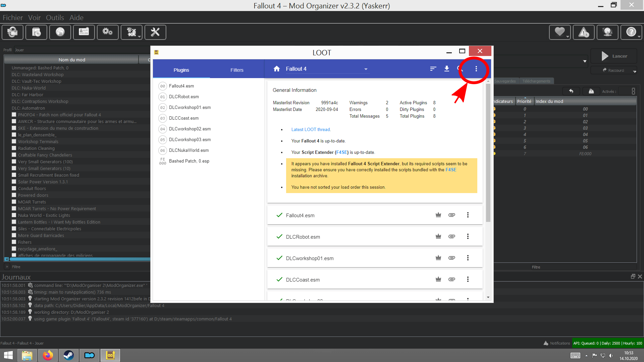Click the Lancer run button
Viewport: 644px width, 362px height.
[614, 56]
